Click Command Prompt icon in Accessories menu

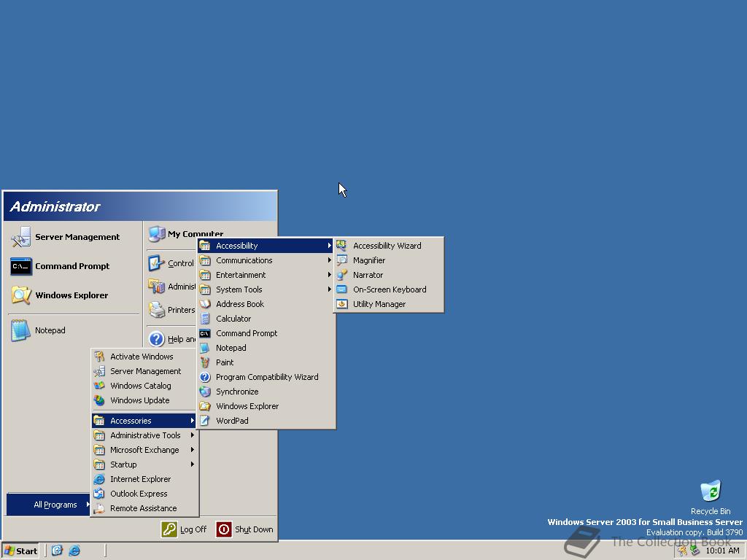205,333
